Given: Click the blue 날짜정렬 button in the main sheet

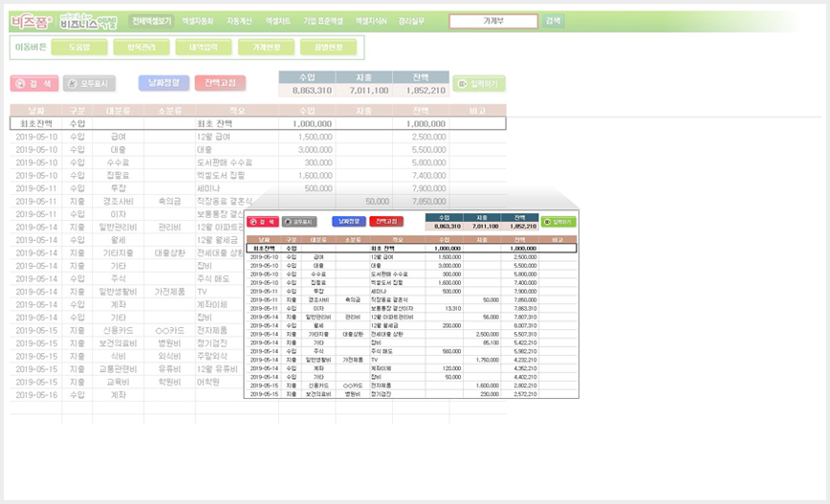Looking at the screenshot, I should 164,82.
